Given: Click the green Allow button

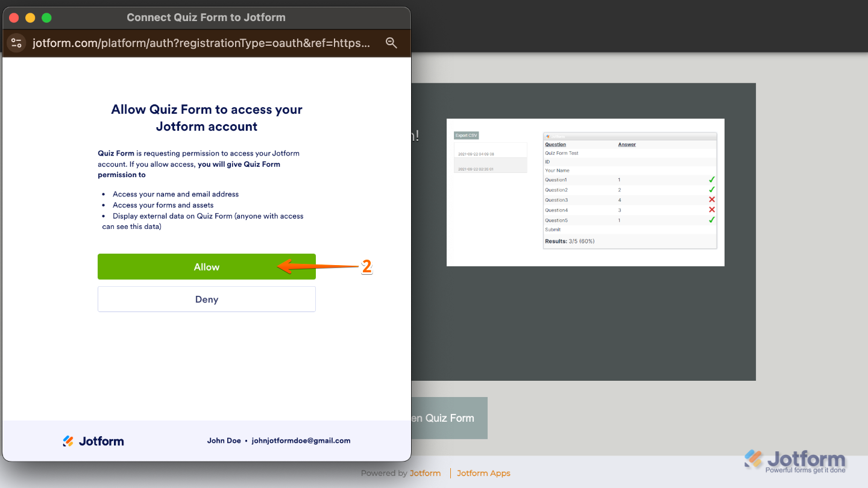Looking at the screenshot, I should tap(207, 267).
